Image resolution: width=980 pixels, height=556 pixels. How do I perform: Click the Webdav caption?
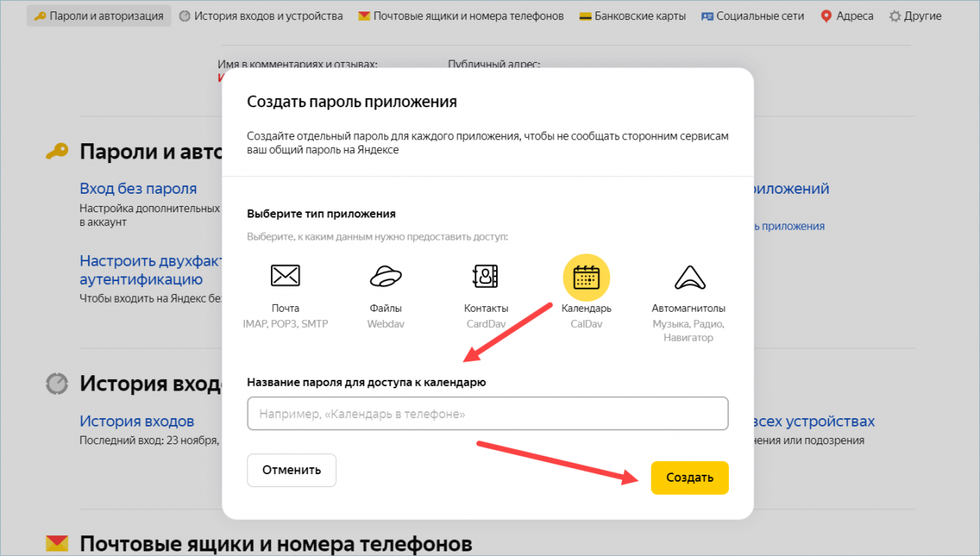point(386,324)
